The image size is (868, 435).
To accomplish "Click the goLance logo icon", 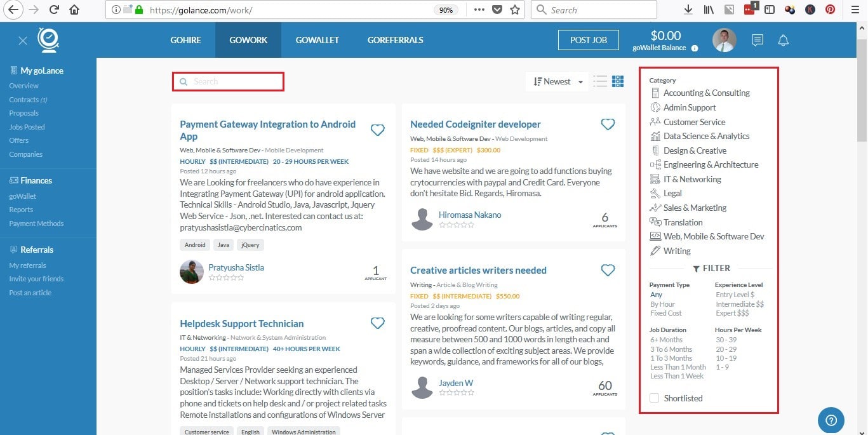I will click(x=48, y=39).
